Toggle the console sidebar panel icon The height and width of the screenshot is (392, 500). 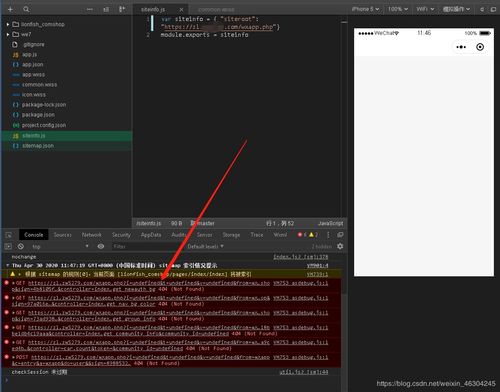tap(8, 246)
